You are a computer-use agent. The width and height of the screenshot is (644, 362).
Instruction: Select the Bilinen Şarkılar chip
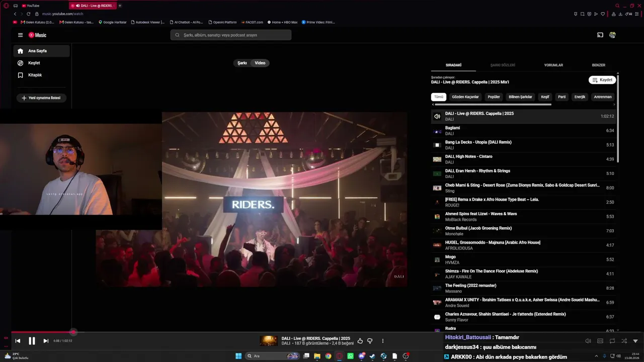tap(520, 97)
